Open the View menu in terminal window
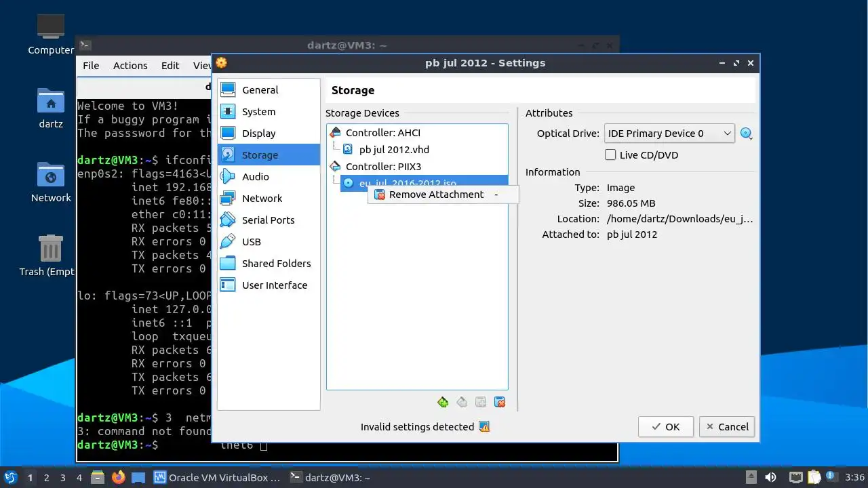Screen dimensions: 868x488 tap(201, 66)
